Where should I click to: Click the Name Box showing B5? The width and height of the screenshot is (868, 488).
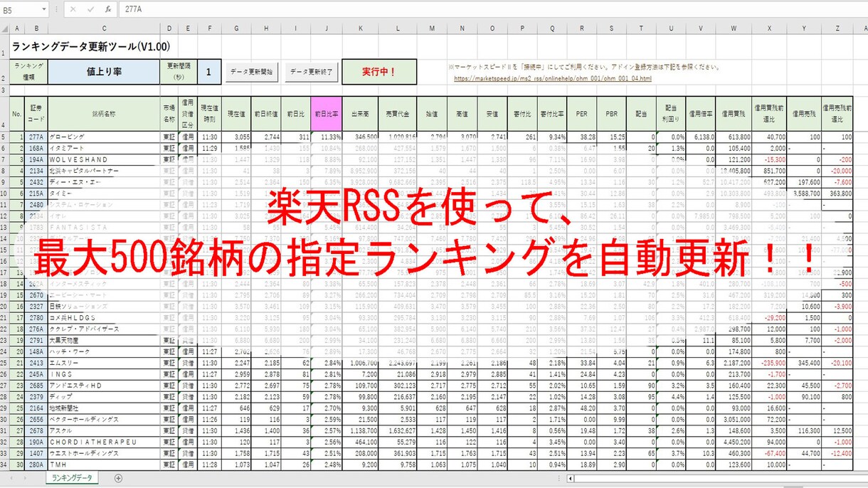(21, 9)
